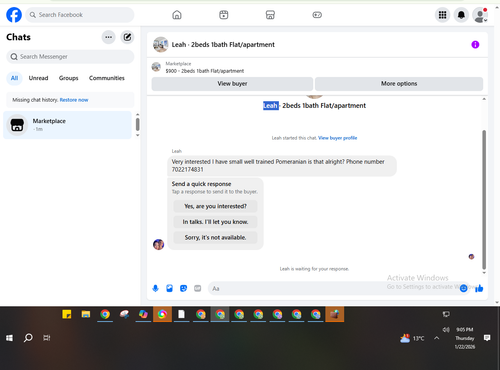Click the View buyer button
Viewport: 500px width, 370px height.
click(232, 84)
